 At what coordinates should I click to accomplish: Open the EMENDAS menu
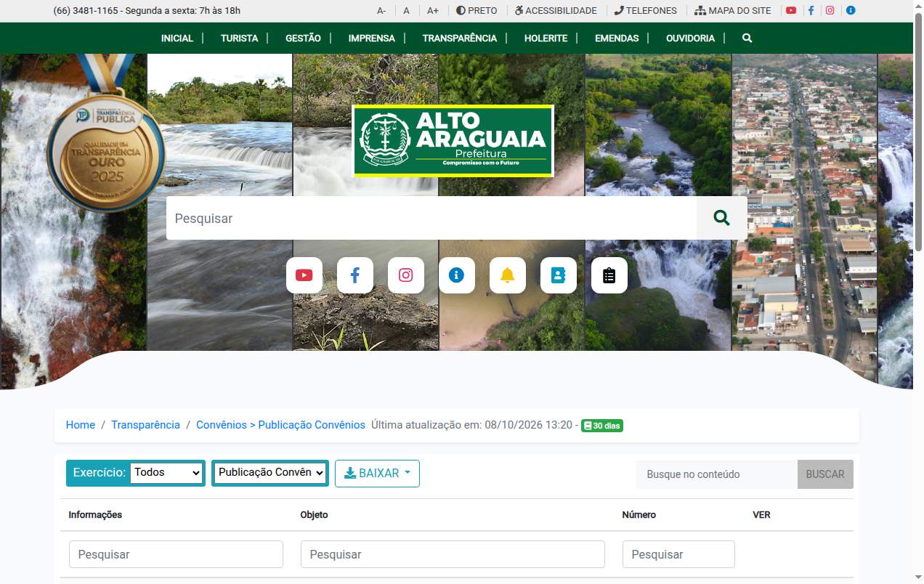click(x=617, y=38)
